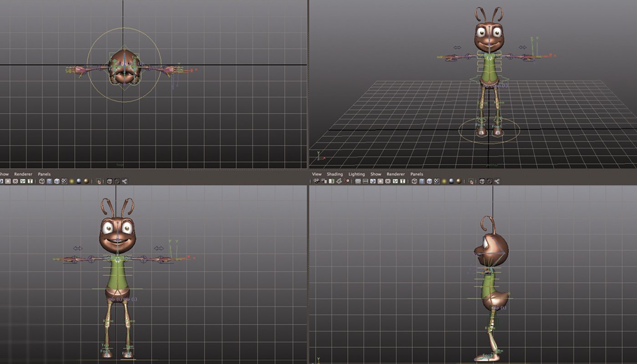Open the Shading menu in side view panel

[334, 174]
